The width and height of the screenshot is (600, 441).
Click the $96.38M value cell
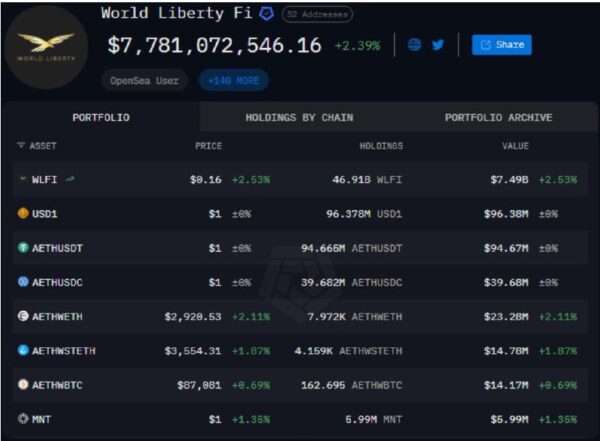(506, 214)
